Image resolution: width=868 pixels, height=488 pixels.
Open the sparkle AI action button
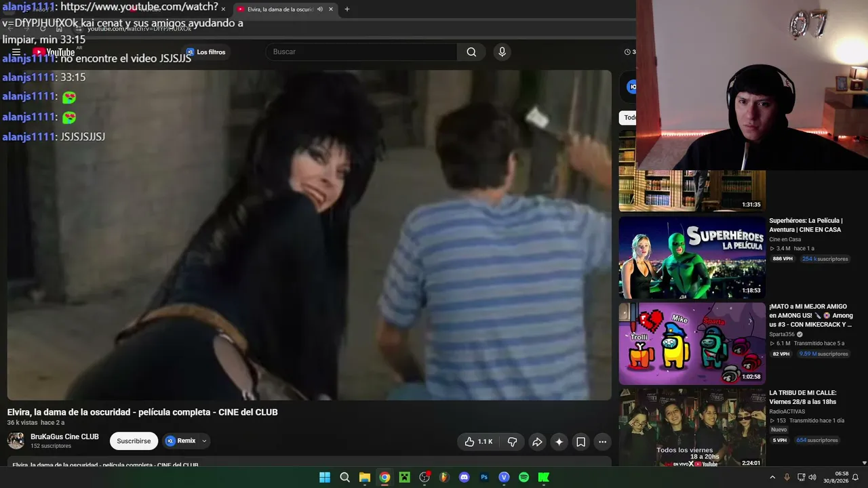tap(559, 442)
